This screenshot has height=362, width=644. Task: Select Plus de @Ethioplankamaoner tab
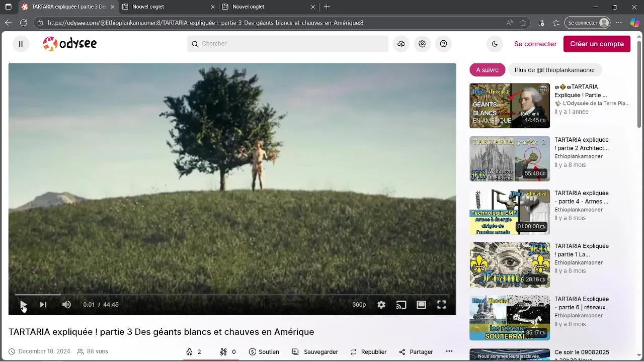pos(554,70)
